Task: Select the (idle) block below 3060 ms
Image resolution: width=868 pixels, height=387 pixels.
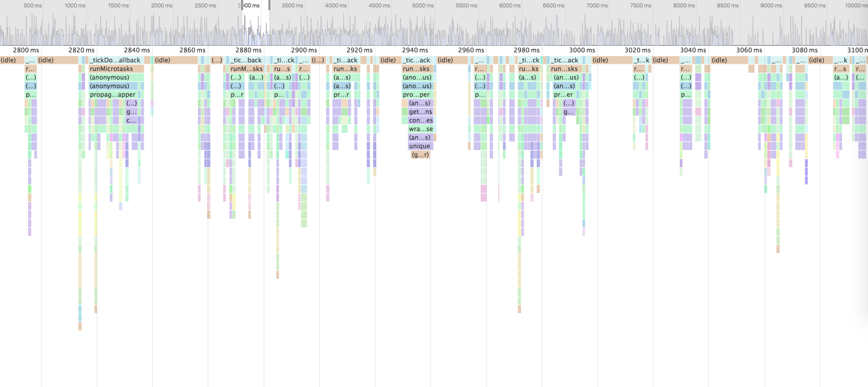Action: point(729,60)
